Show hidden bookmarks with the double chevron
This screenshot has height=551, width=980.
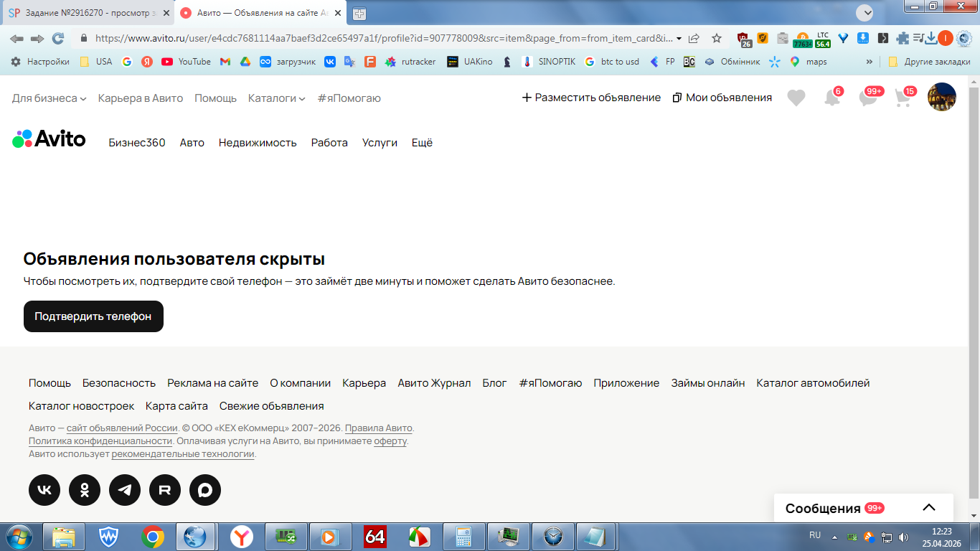[870, 62]
